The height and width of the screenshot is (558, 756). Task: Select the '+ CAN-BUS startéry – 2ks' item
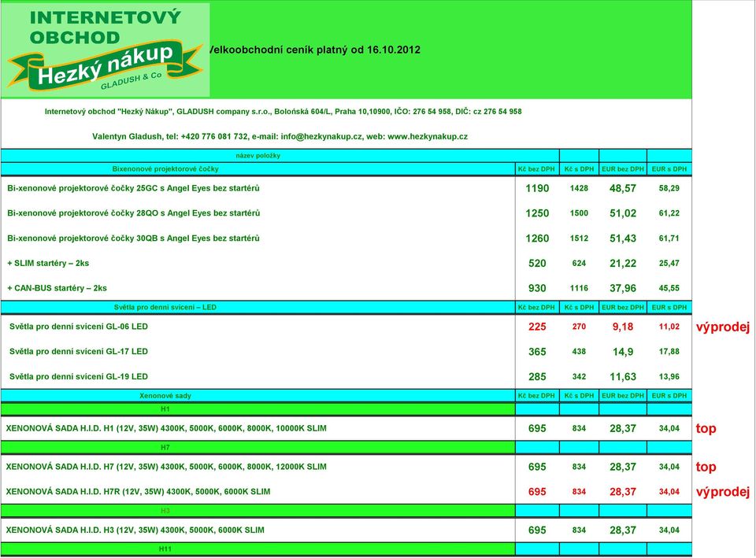click(57, 288)
